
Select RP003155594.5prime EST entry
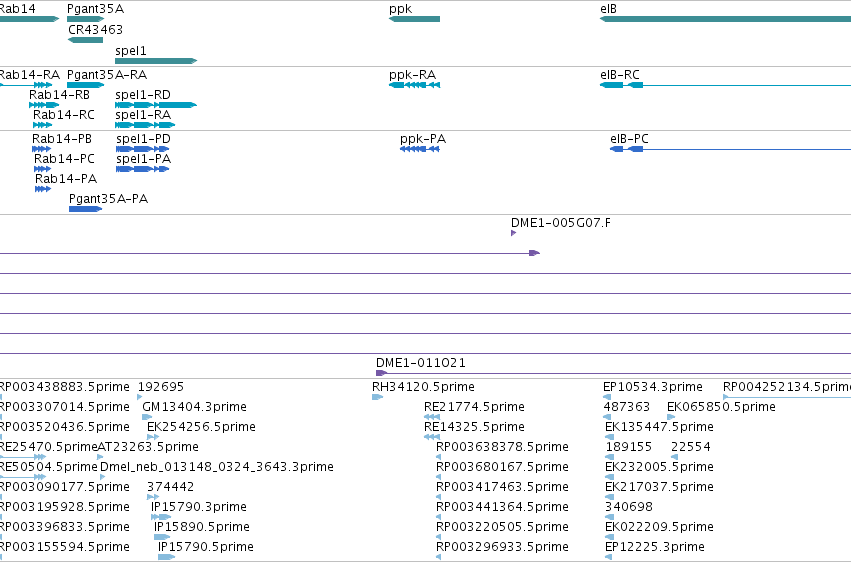click(65, 546)
